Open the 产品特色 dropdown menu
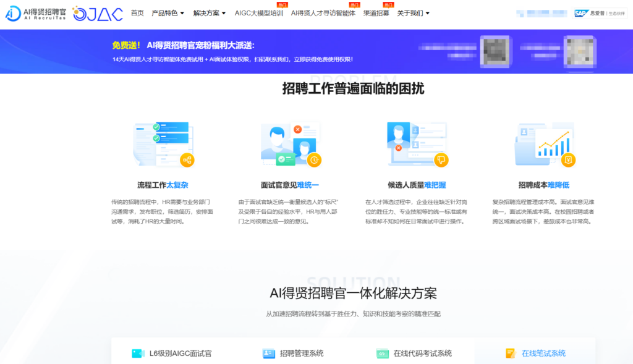The image size is (633, 364). 166,14
